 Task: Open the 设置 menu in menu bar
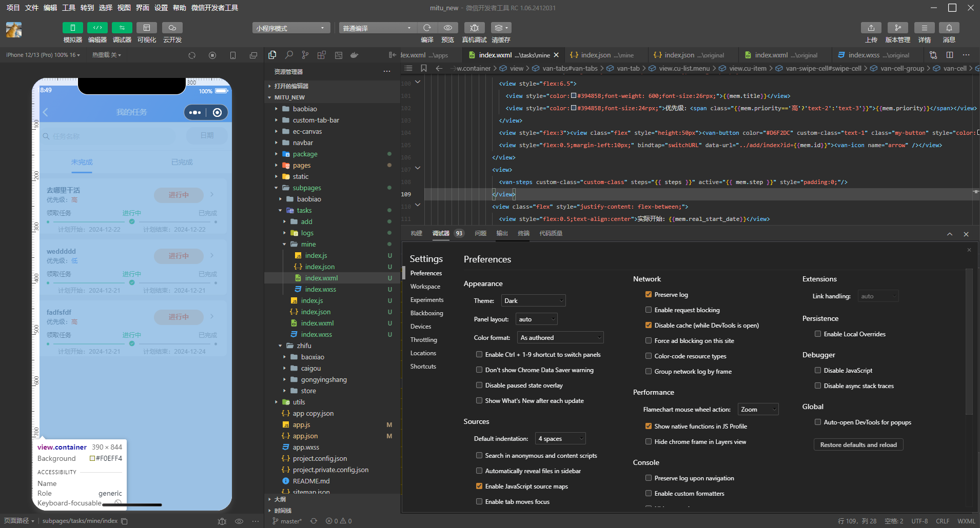[161, 8]
